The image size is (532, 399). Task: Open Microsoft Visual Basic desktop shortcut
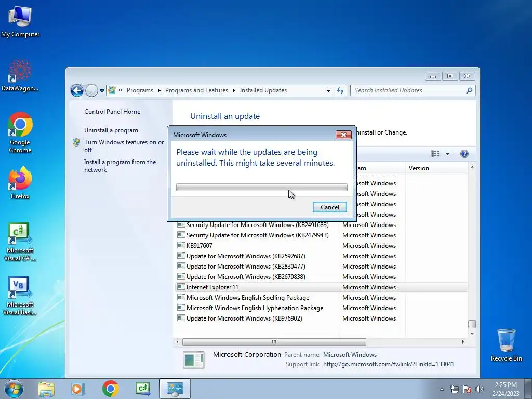coord(20,296)
